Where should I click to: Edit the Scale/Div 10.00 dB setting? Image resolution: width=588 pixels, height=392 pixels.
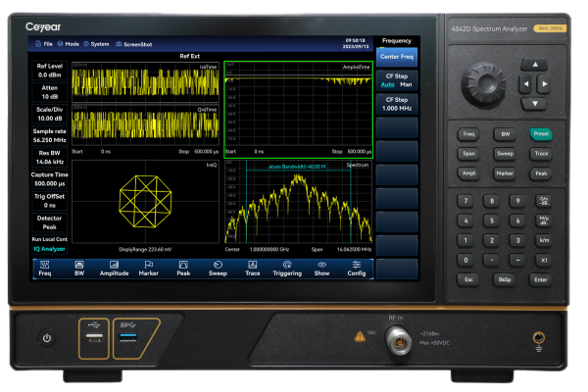click(x=50, y=114)
